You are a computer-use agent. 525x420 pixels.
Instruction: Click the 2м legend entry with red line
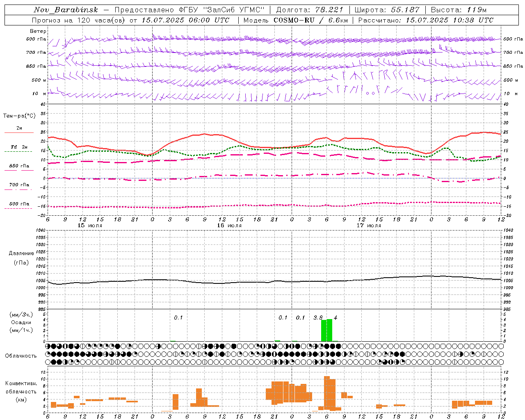coord(19,130)
